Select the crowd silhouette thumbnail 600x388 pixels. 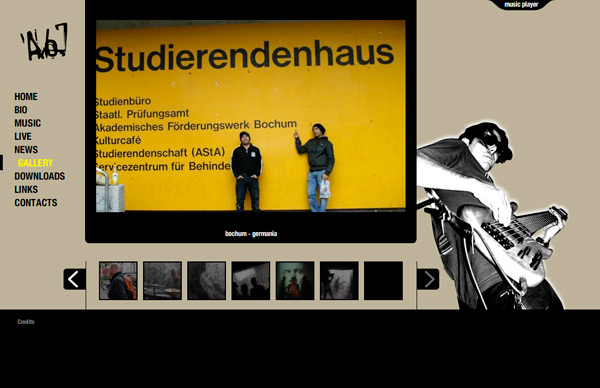point(251,280)
